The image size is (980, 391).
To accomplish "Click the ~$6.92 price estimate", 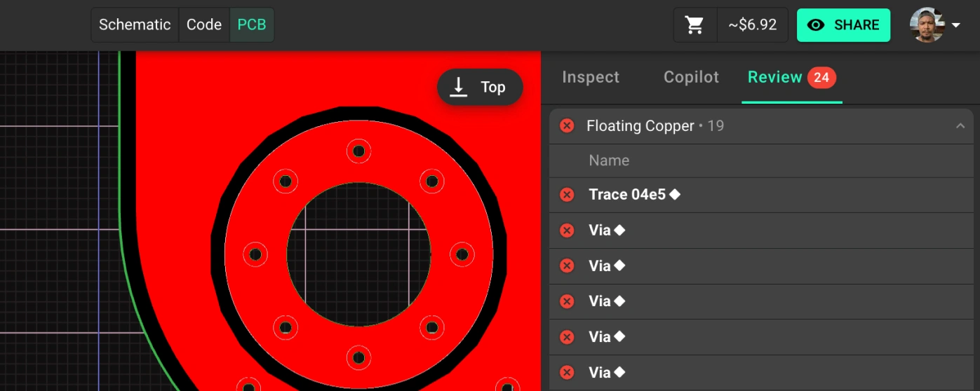I will point(752,25).
